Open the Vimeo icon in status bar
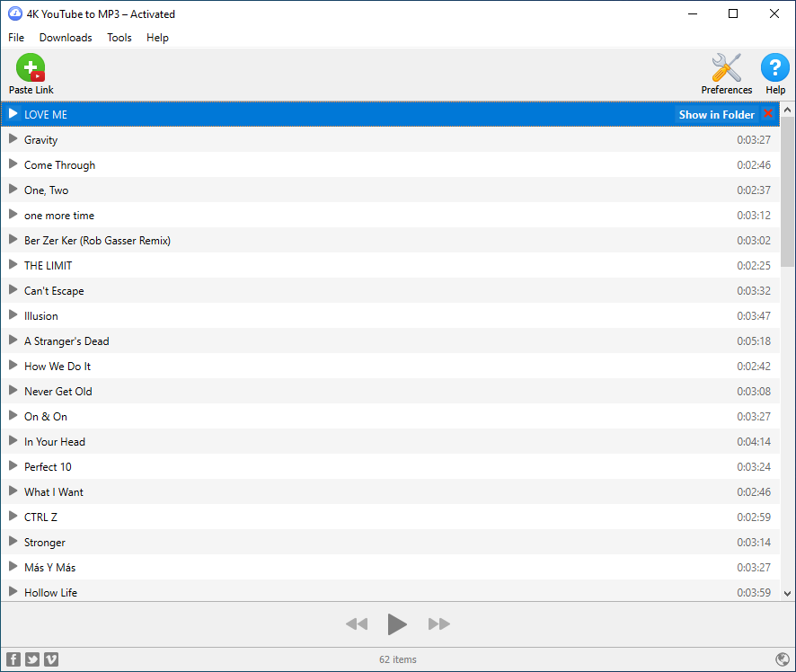 point(51,659)
